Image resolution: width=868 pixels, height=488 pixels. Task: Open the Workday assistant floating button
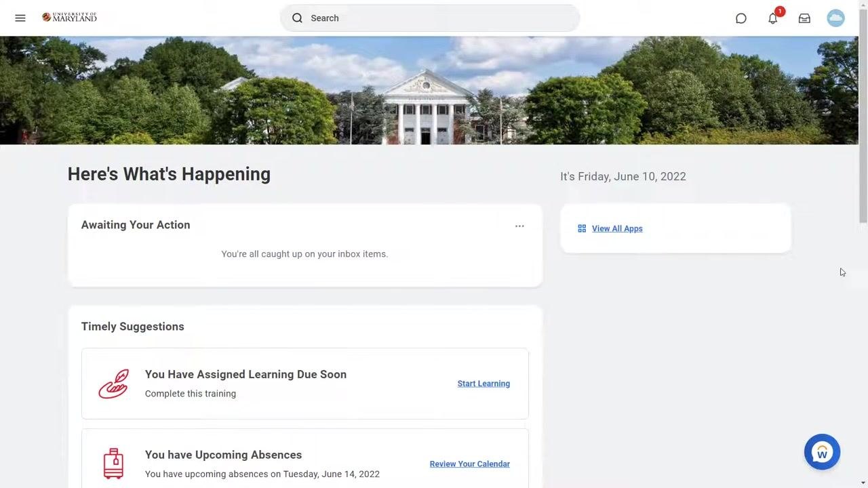coord(822,452)
